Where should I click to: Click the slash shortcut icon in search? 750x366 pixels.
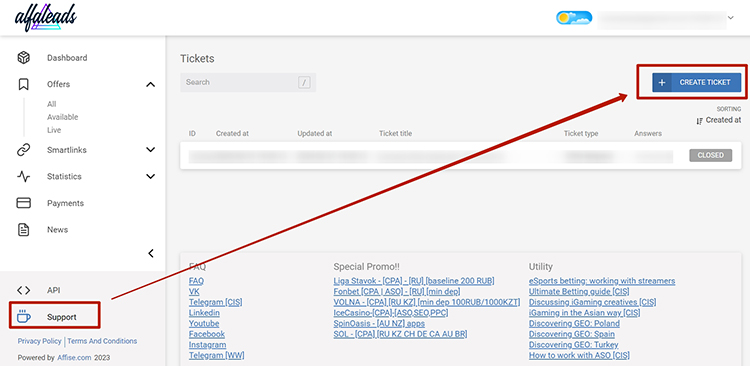pyautogui.click(x=304, y=82)
